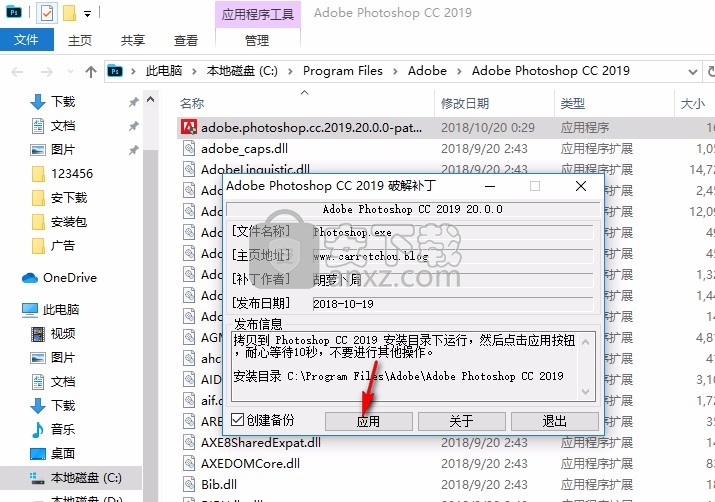The width and height of the screenshot is (715, 502).
Task: Click 此电脑 in address bar breadcrumb
Action: point(164,71)
